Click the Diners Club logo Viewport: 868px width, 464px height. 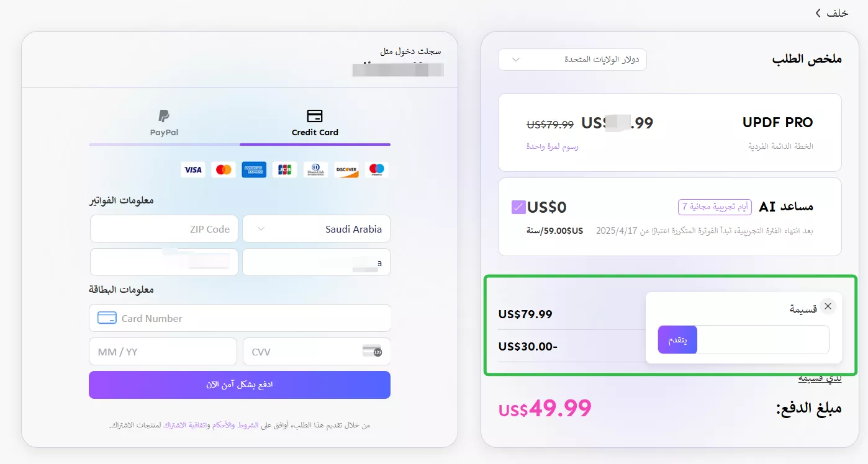tap(315, 169)
